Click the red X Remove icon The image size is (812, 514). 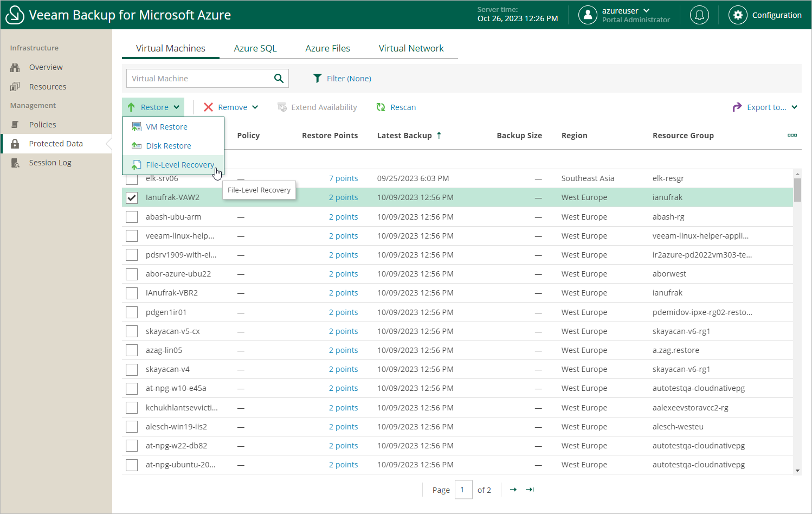[208, 107]
